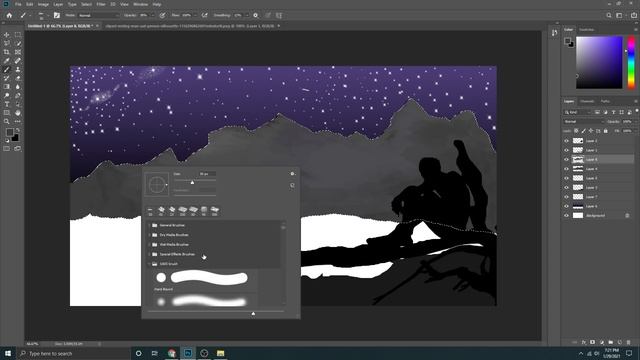
Task: Delete layer using trash icon
Action: click(x=629, y=342)
